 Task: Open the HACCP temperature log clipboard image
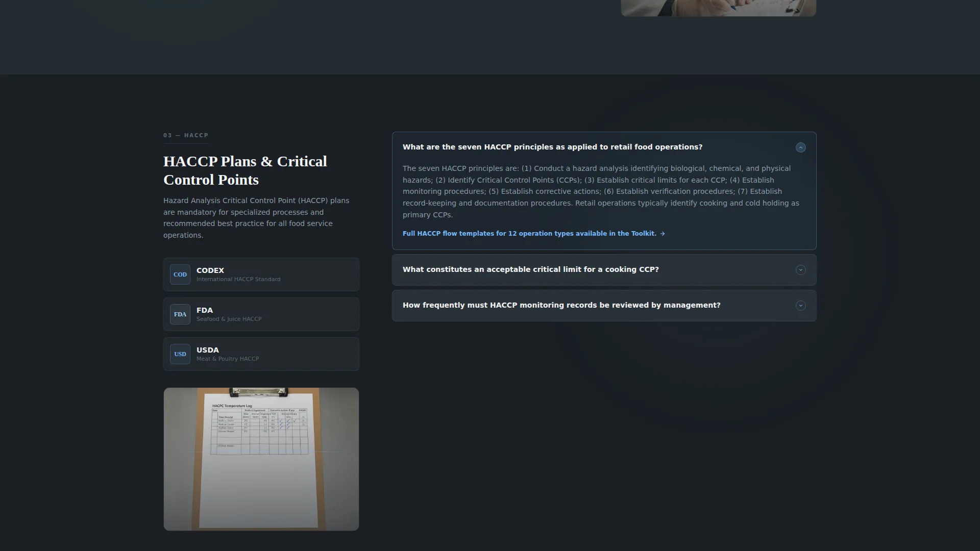(261, 459)
